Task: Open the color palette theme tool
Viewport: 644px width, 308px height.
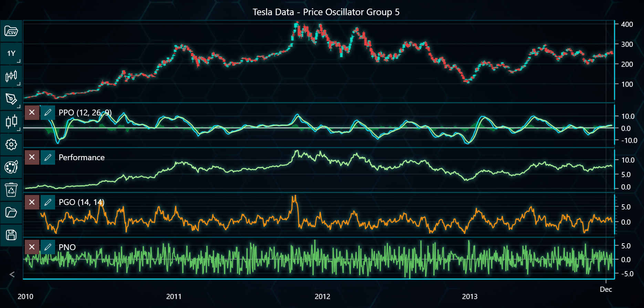Action: coord(11,167)
